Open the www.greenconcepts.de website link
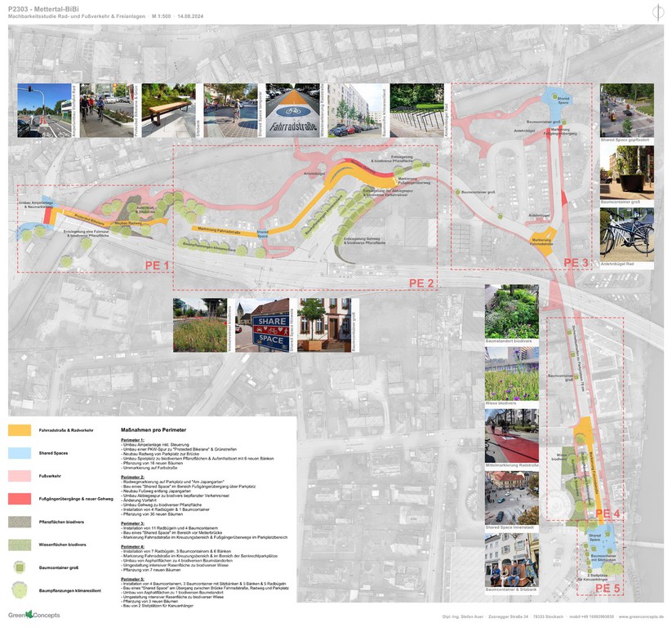Screen dimensions: 672x627 [x=641, y=617]
